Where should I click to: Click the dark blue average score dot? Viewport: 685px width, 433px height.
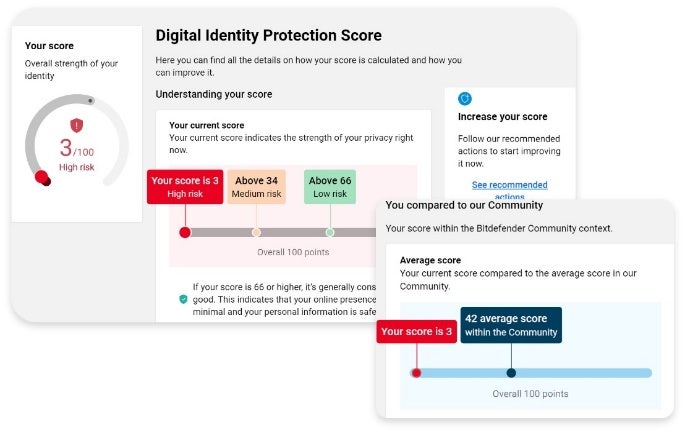(x=511, y=373)
